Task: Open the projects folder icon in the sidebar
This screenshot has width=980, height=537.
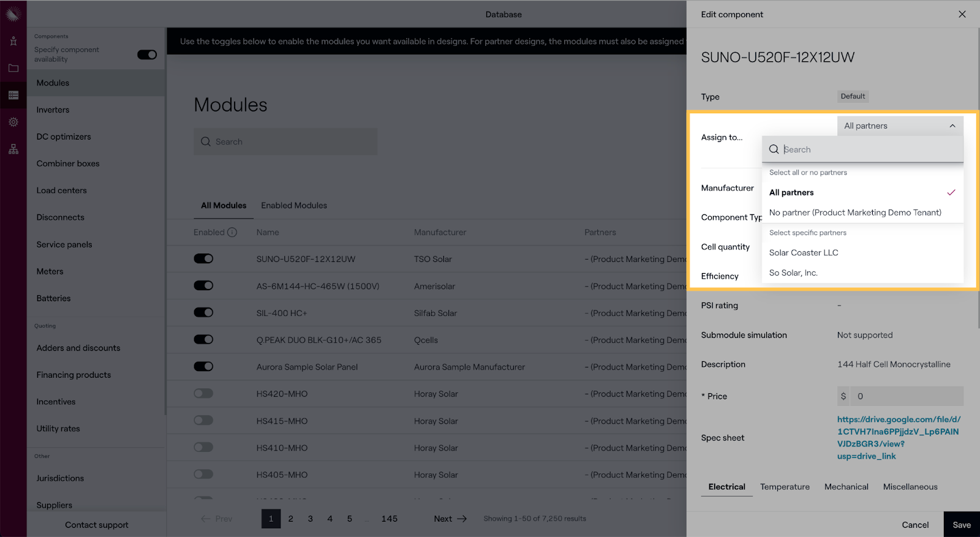Action: 13,68
